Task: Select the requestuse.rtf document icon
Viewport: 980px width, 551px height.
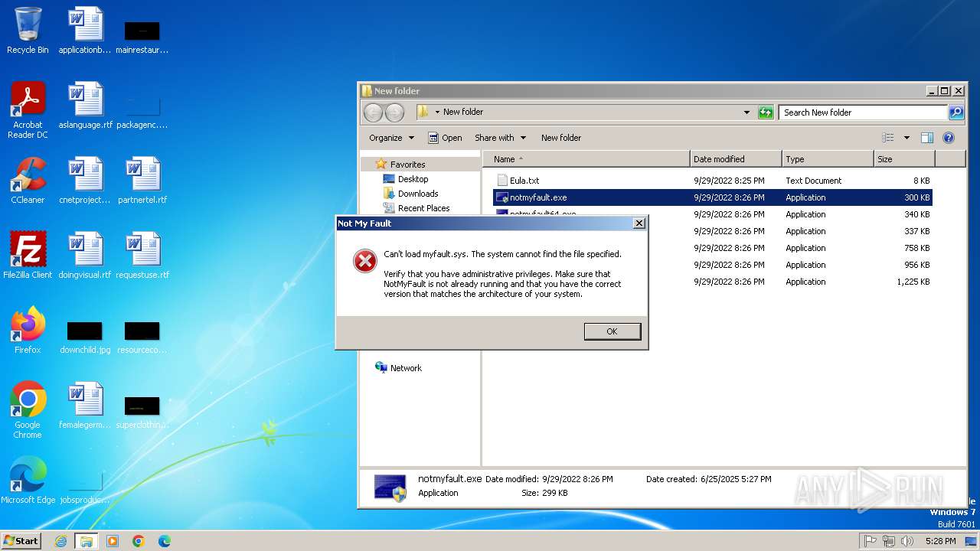Action: pos(142,256)
